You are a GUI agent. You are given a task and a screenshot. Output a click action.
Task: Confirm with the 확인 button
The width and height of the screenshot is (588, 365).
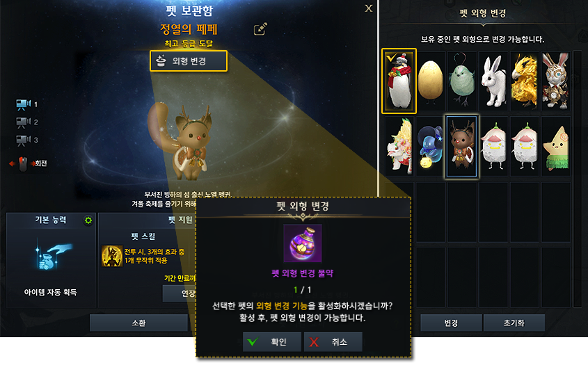click(x=272, y=342)
